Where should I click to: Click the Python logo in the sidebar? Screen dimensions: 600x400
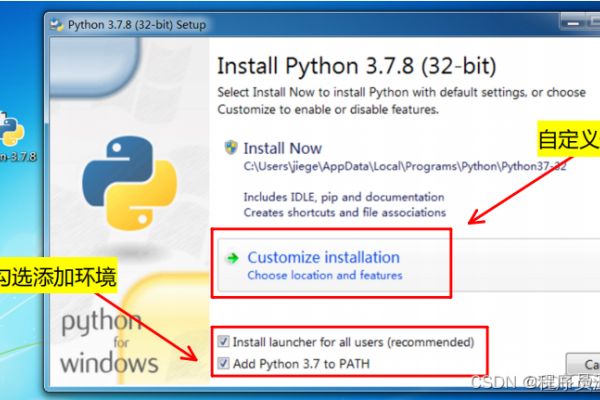[x=130, y=183]
